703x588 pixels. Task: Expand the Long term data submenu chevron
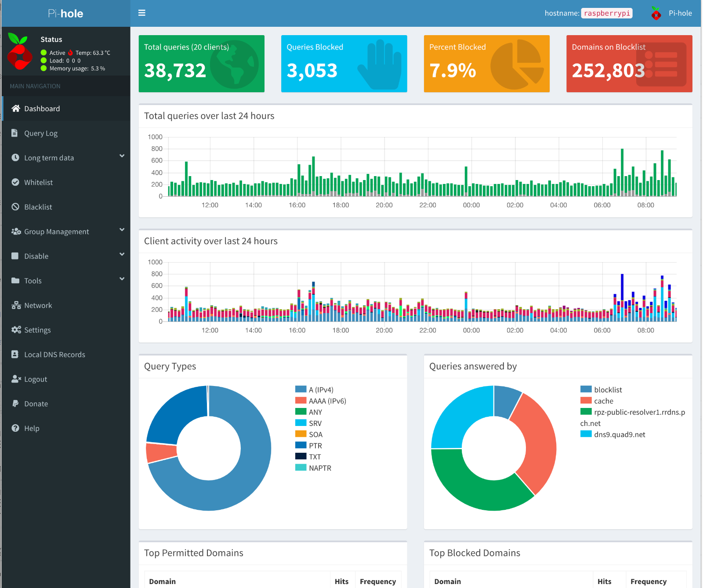pyautogui.click(x=122, y=156)
